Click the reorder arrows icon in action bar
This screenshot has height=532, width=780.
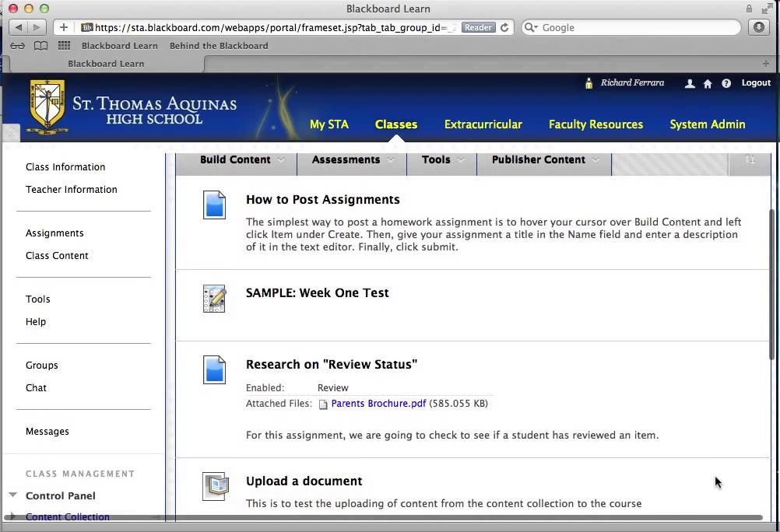(750, 160)
